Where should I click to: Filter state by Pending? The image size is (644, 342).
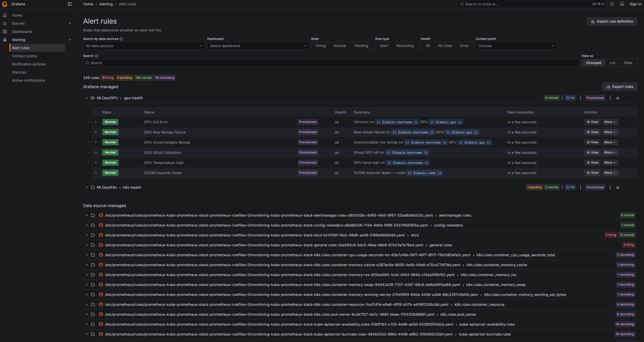click(x=361, y=46)
